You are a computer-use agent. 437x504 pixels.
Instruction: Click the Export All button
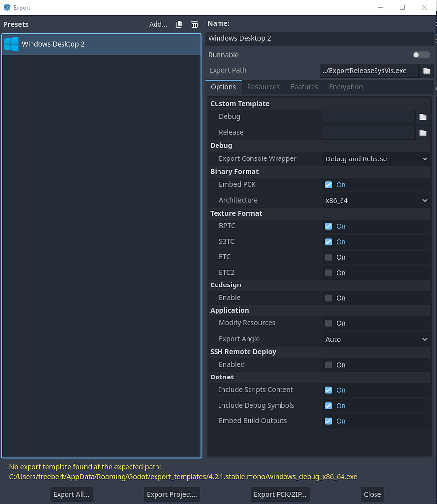point(71,494)
